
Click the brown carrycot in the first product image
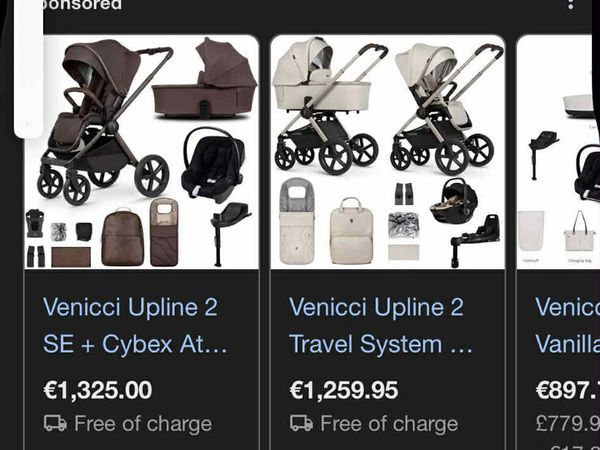click(x=204, y=80)
